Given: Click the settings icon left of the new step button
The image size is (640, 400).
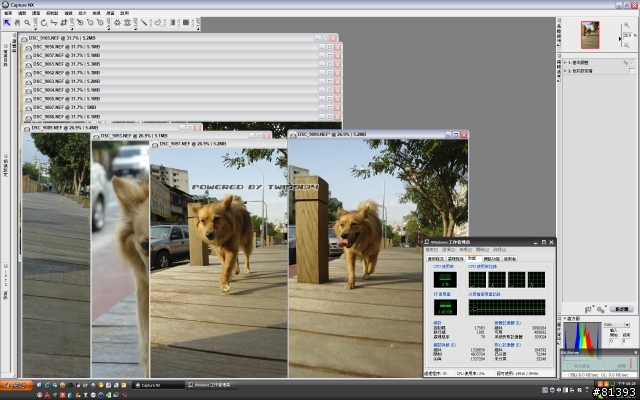Looking at the screenshot, I should pyautogui.click(x=588, y=309).
